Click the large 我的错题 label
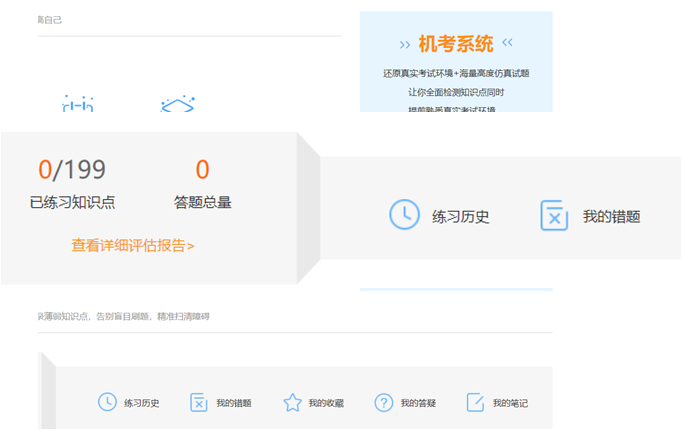This screenshot has height=430, width=682. (x=612, y=216)
